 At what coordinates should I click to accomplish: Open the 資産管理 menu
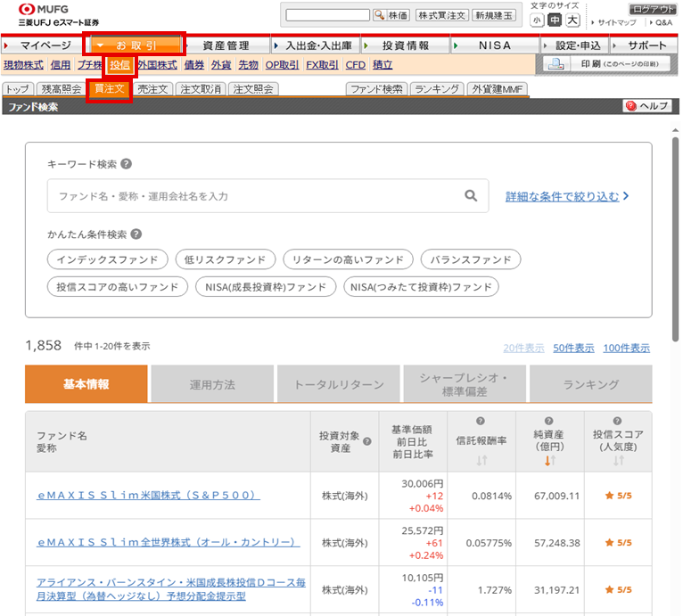[226, 45]
